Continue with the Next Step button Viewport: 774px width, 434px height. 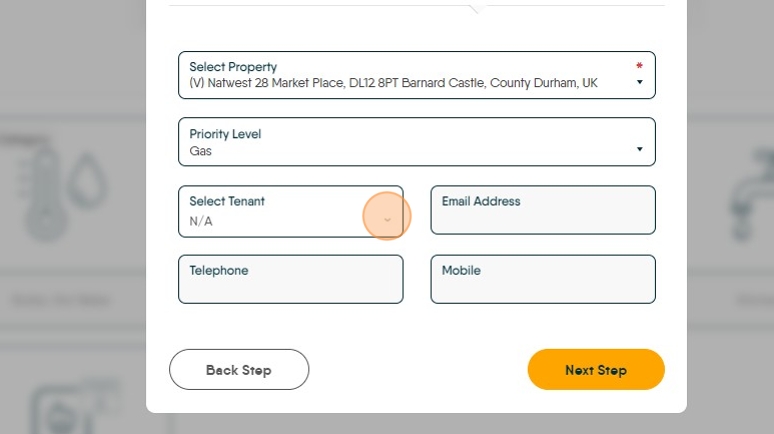click(x=596, y=369)
